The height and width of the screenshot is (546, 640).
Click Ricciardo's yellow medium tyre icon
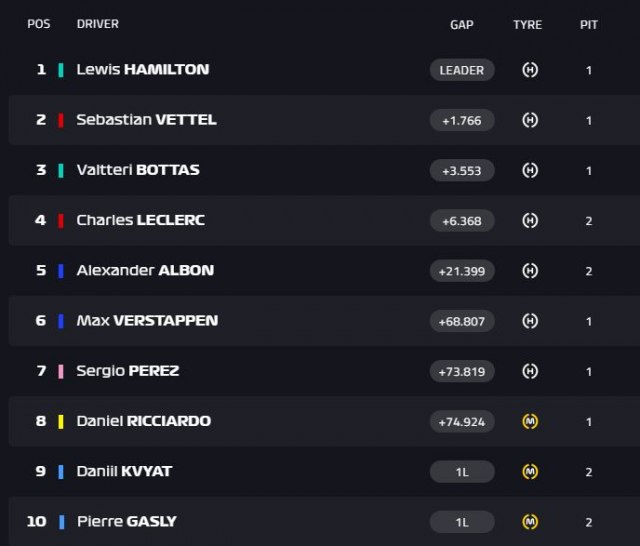pyautogui.click(x=530, y=421)
